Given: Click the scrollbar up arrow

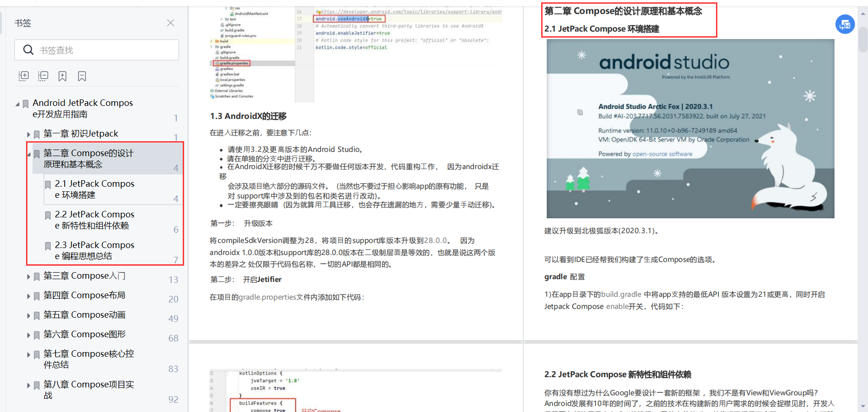Looking at the screenshot, I should [863, 13].
